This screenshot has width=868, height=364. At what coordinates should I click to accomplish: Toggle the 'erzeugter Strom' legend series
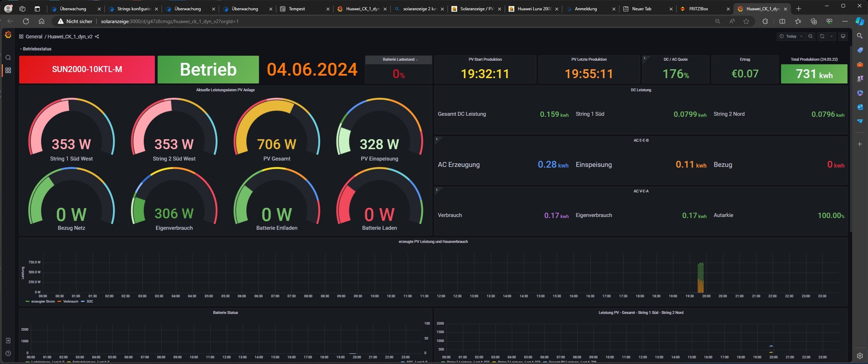[43, 301]
